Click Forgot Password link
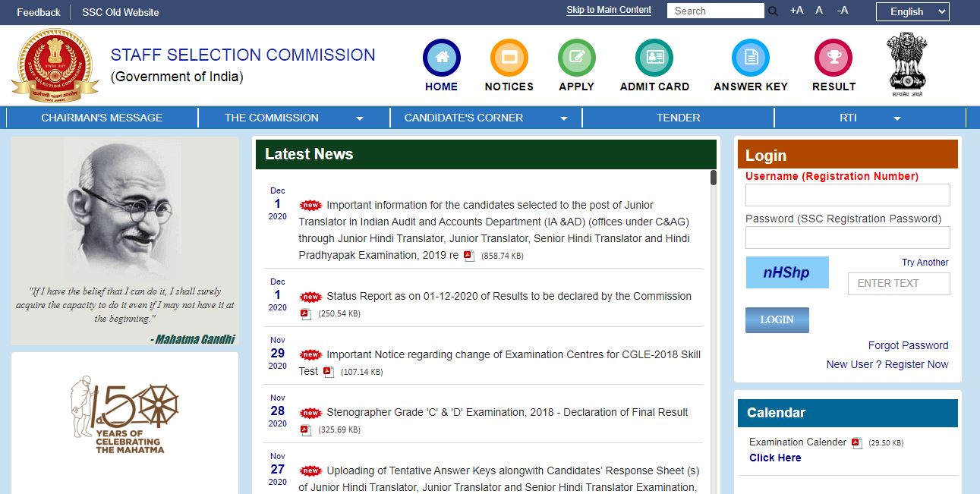The image size is (980, 494). tap(908, 345)
